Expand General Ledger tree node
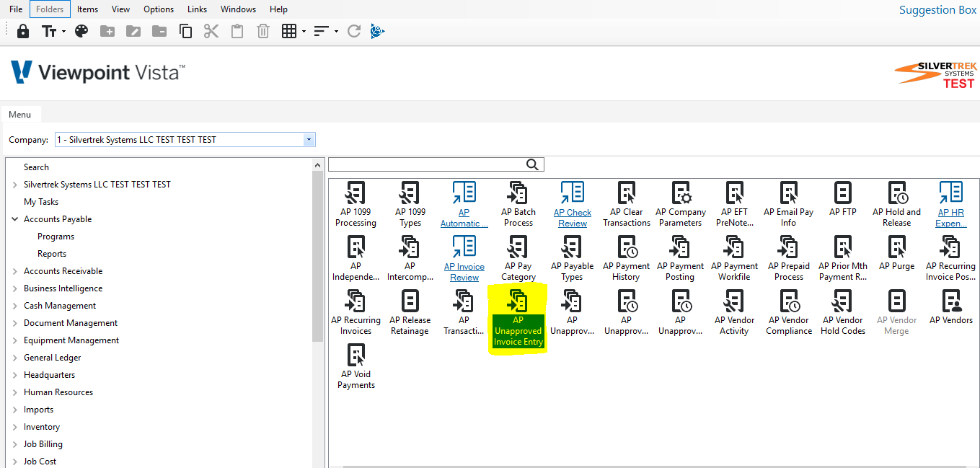 14,358
